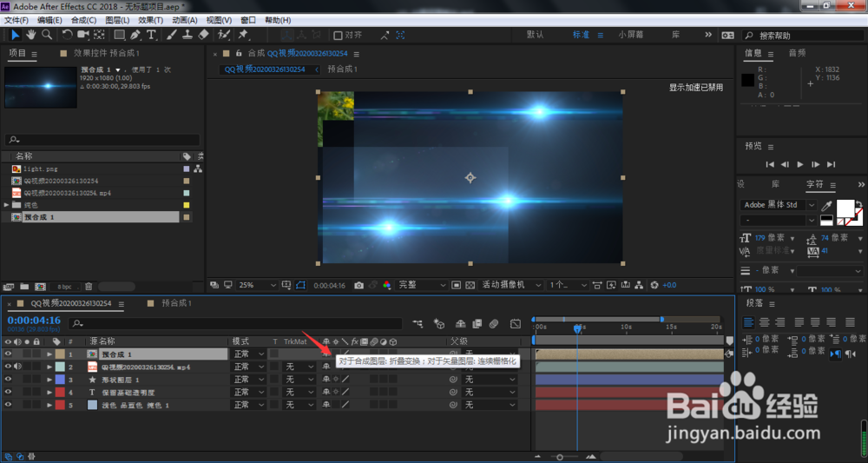Delete selected project item trash icon
The image size is (868, 463).
[x=89, y=287]
